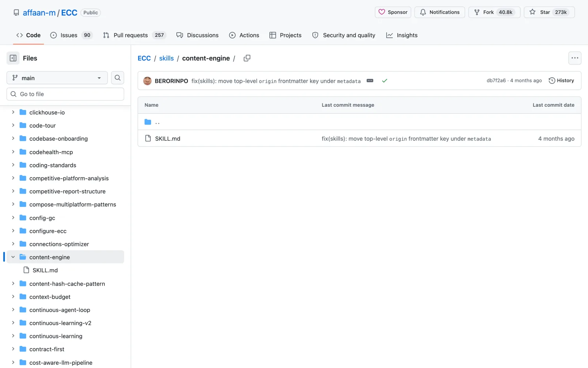The image size is (588, 368).
Task: Collapse the content-engine folder
Action: click(13, 257)
